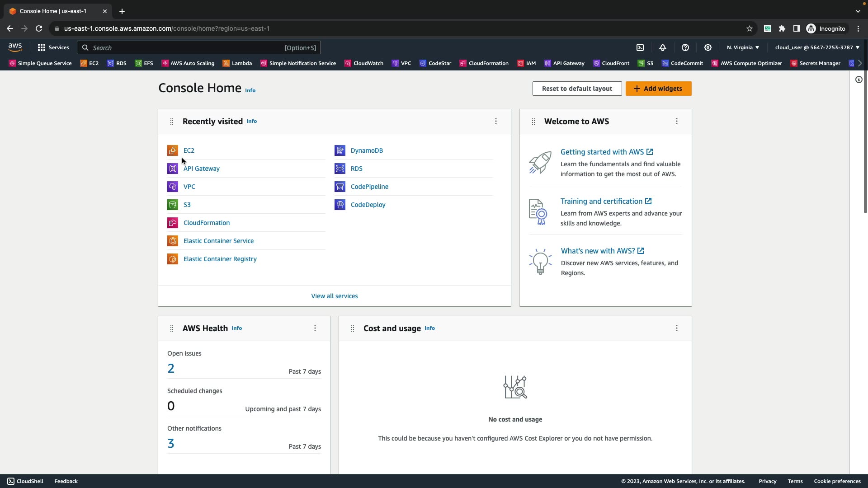Expand the N. Virginia region dropdown

click(743, 47)
